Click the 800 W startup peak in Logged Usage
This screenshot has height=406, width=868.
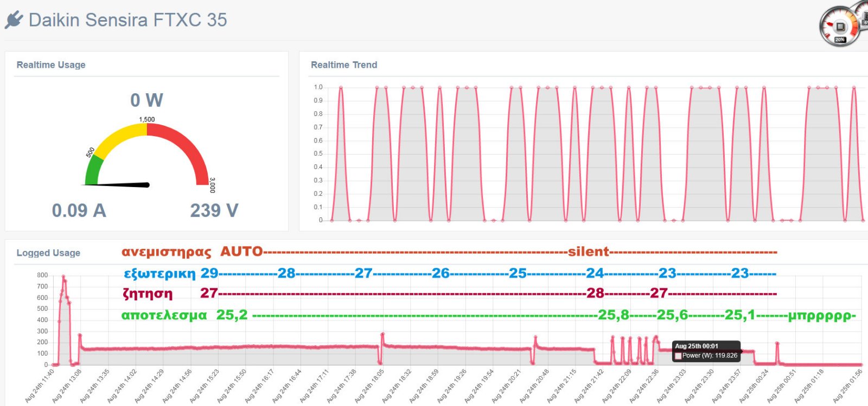click(63, 277)
